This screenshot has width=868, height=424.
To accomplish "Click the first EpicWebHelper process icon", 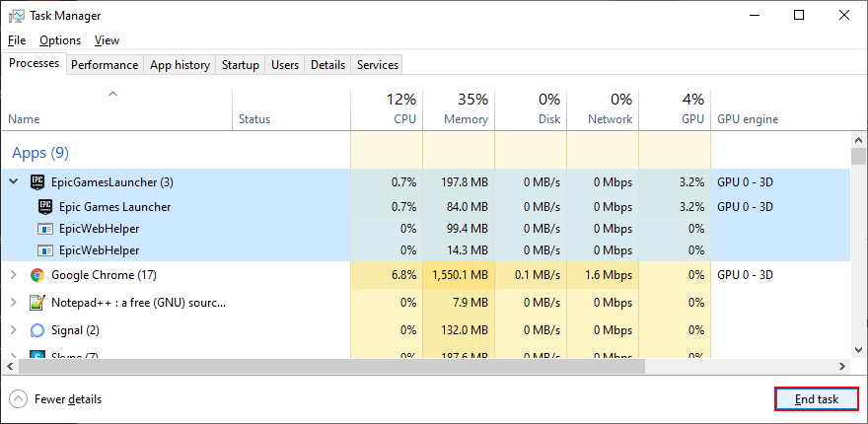I will pos(45,229).
